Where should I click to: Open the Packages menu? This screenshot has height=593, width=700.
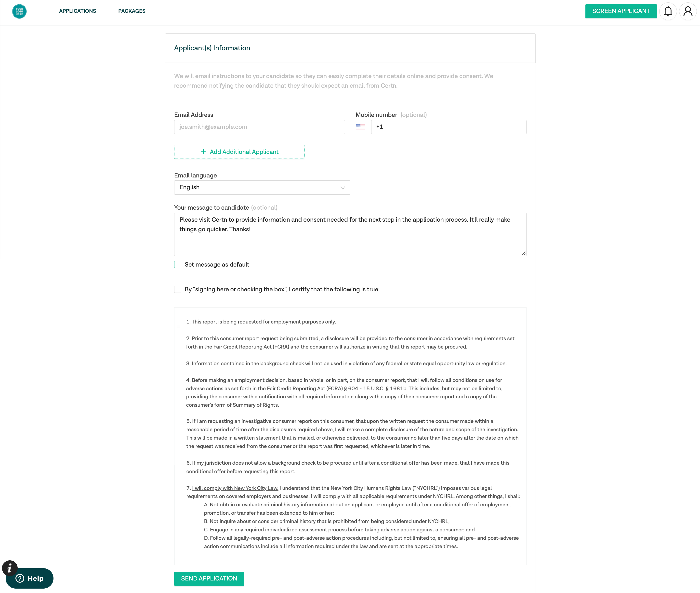pyautogui.click(x=132, y=11)
